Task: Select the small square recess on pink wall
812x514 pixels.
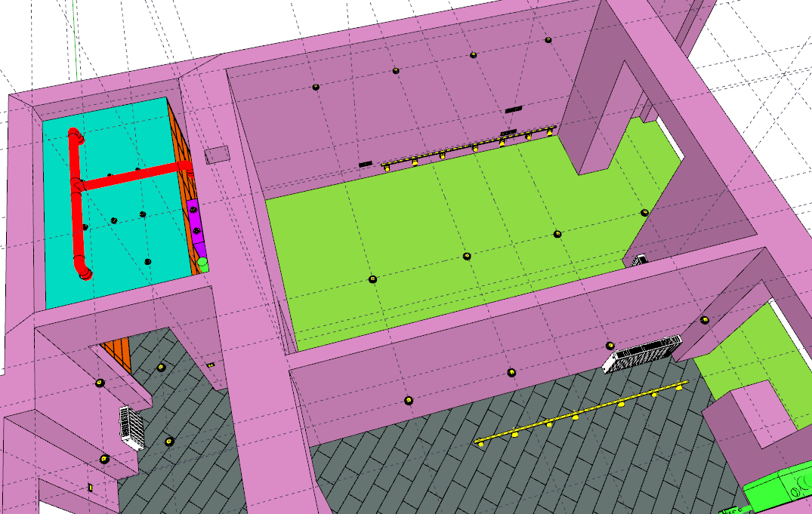Action: click(217, 155)
